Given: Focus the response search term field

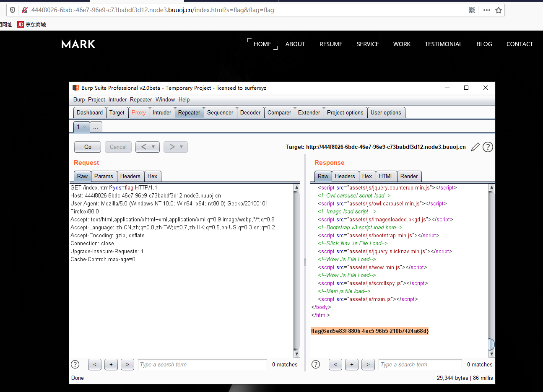Looking at the screenshot, I should [x=420, y=365].
